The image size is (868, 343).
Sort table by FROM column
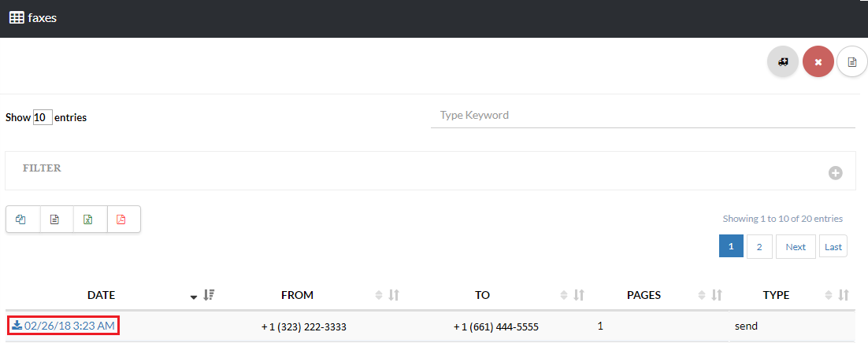point(297,295)
